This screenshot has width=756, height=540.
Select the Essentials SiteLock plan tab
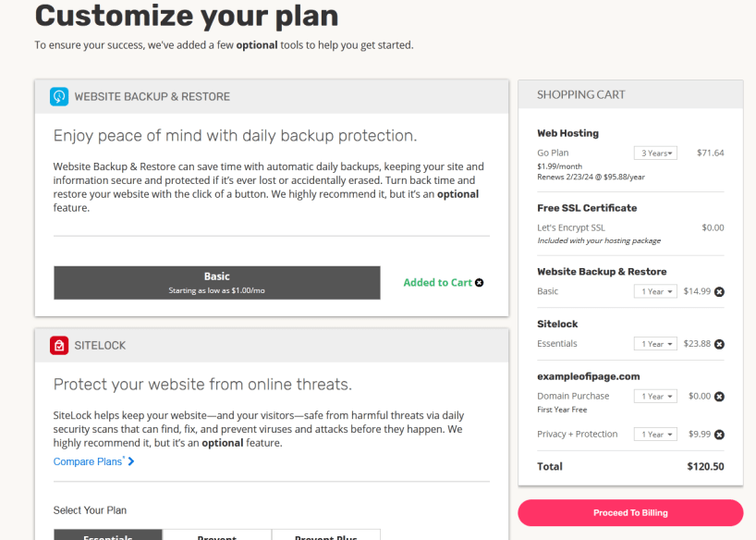[108, 535]
